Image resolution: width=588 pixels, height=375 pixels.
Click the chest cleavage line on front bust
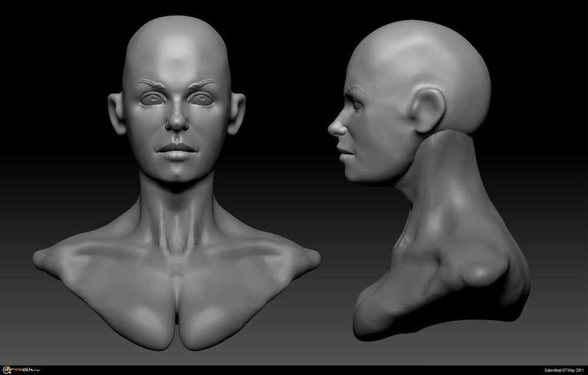177,306
